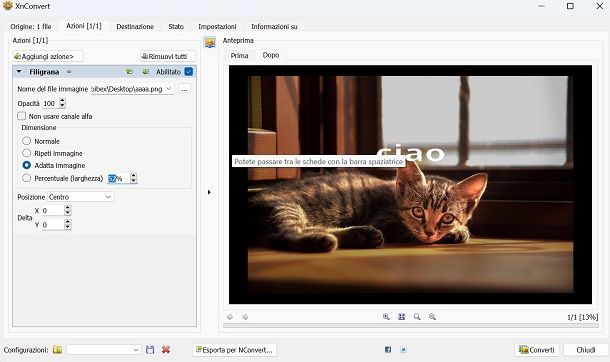Open the image file name dropdown

point(169,89)
